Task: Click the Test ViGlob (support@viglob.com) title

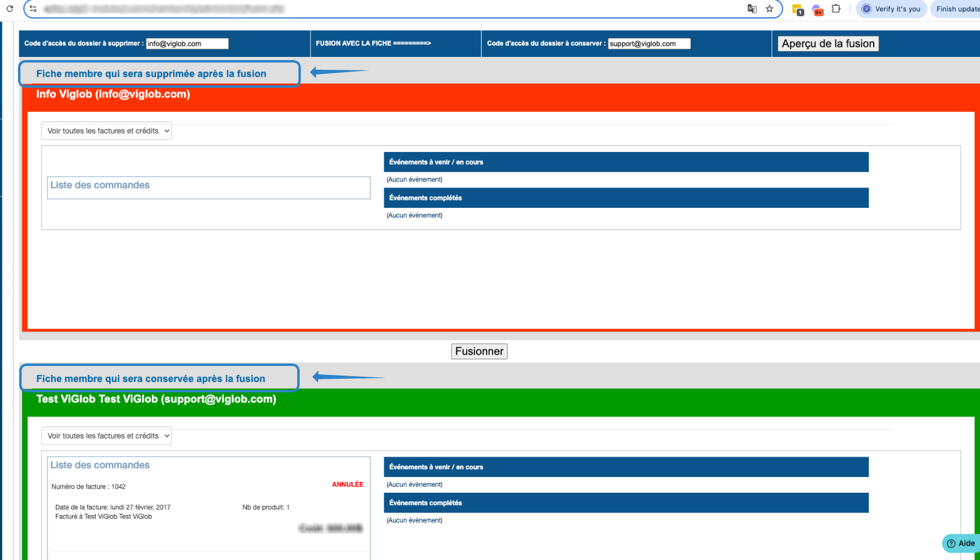Action: tap(156, 399)
